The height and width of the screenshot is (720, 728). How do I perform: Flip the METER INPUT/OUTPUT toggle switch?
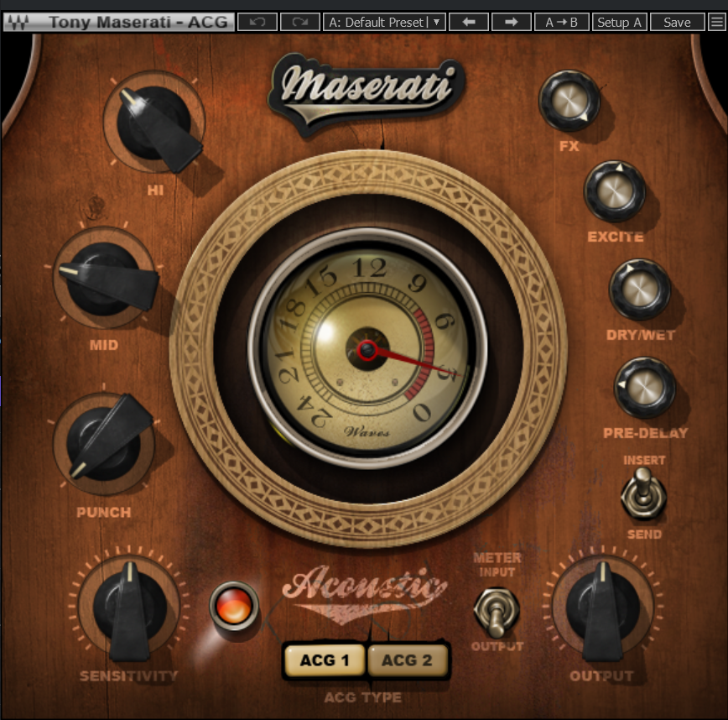[x=496, y=613]
